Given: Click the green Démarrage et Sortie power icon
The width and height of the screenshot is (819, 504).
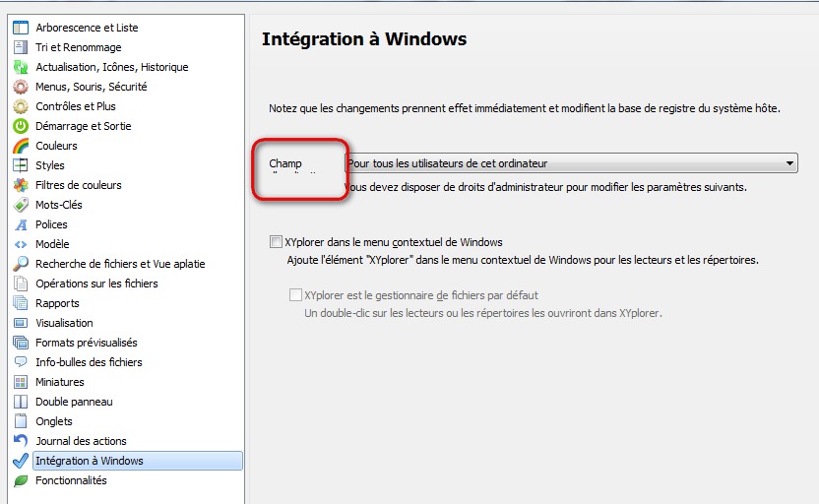Looking at the screenshot, I should 20,126.
